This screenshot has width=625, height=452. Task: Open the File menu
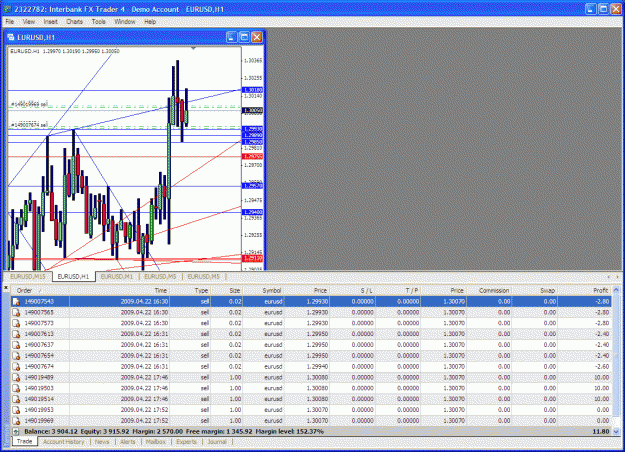click(x=10, y=22)
